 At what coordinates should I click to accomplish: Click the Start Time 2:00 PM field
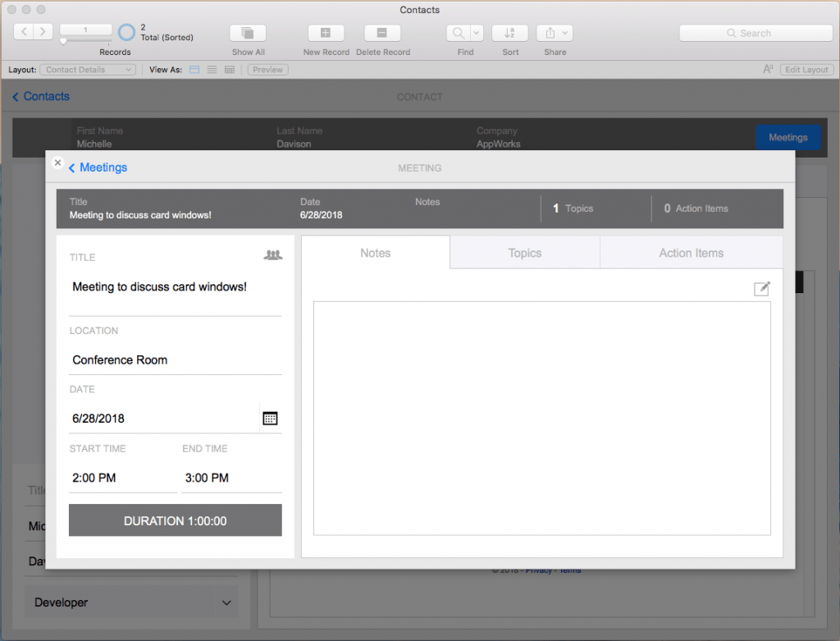123,478
